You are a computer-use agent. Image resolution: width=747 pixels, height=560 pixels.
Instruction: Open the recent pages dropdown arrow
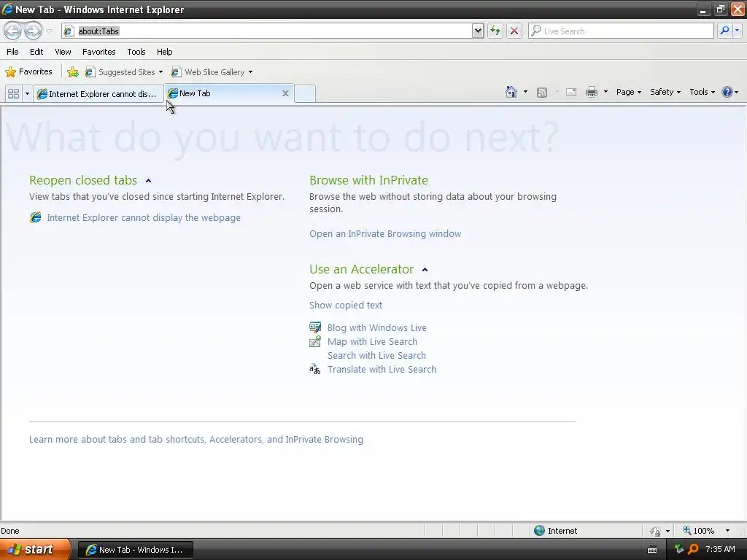tap(49, 31)
